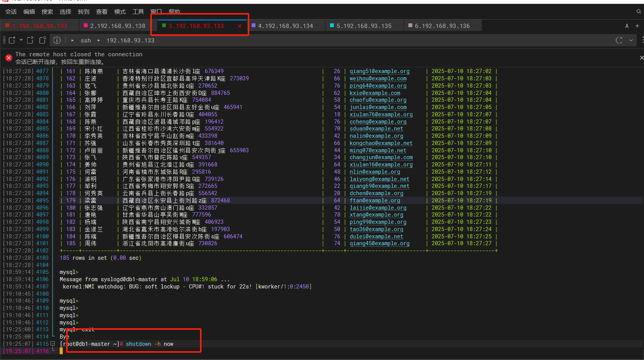Click the close session icon in toolbar
644x360 pixels.
point(30,40)
